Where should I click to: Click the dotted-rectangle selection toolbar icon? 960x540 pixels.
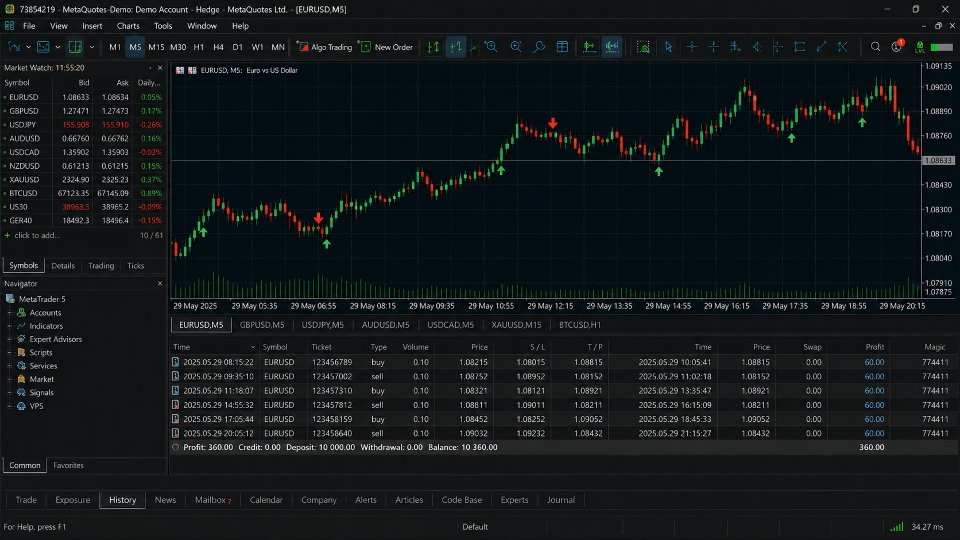[x=643, y=47]
